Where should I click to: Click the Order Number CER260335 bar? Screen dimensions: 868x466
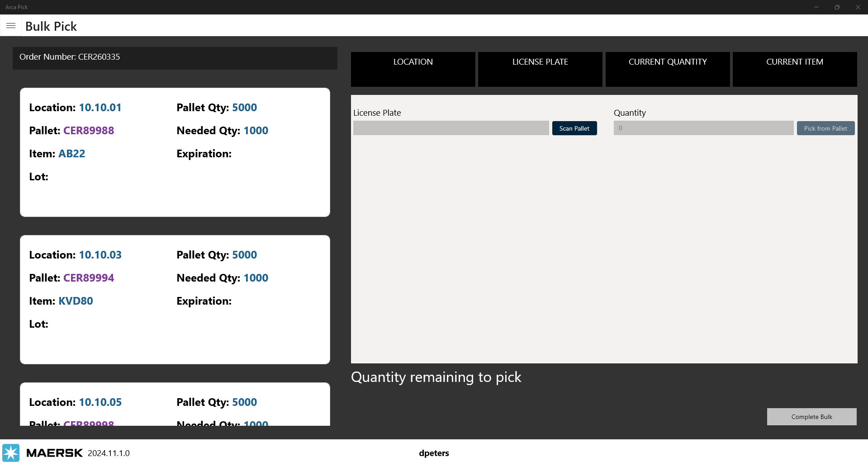(x=175, y=57)
